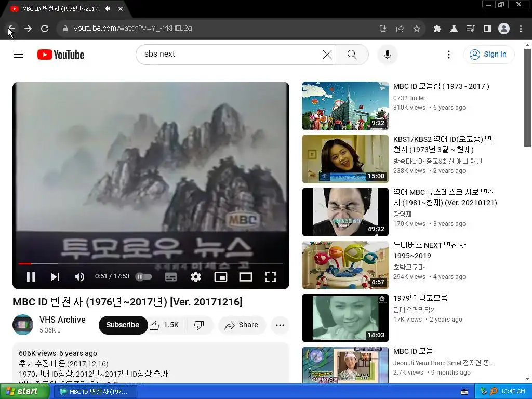Viewport: 532px width, 399px height.
Task: Open the Chrome profile avatar
Action: click(x=504, y=29)
